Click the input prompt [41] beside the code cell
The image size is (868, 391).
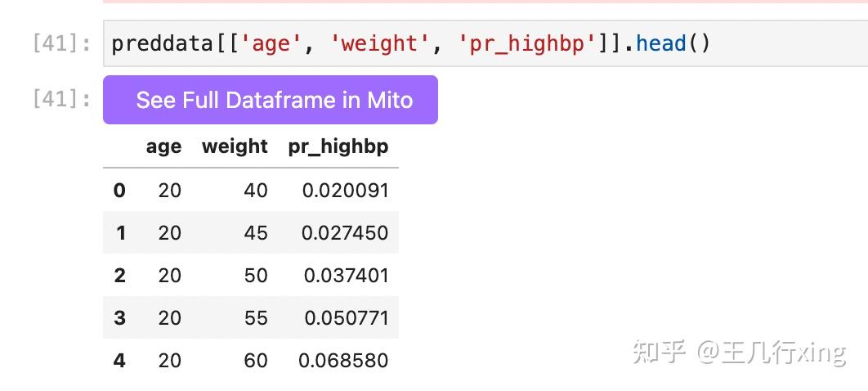tap(61, 43)
